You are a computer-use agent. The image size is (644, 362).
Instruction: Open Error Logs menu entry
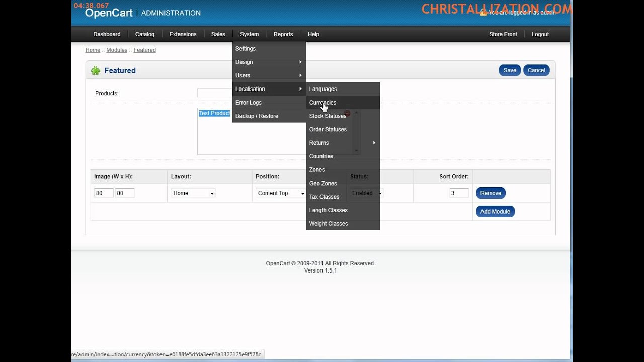(269, 103)
